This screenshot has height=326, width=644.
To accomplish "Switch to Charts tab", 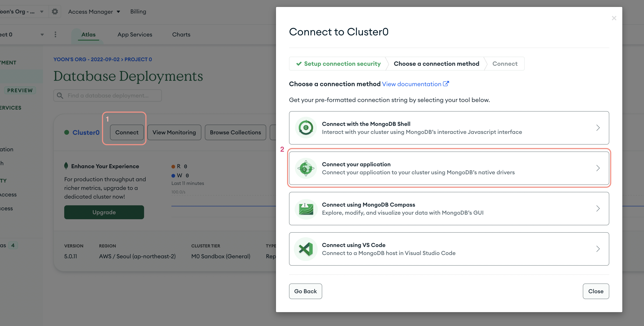I will pos(181,35).
